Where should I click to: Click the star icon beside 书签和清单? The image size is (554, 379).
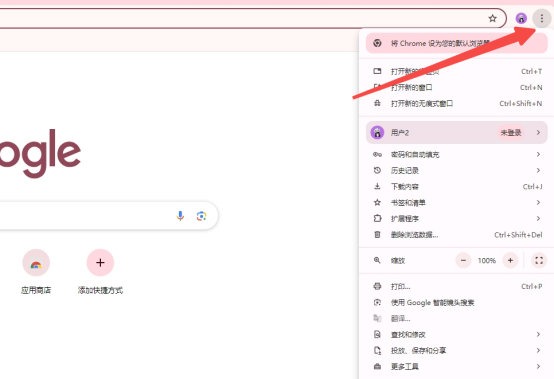coord(377,202)
